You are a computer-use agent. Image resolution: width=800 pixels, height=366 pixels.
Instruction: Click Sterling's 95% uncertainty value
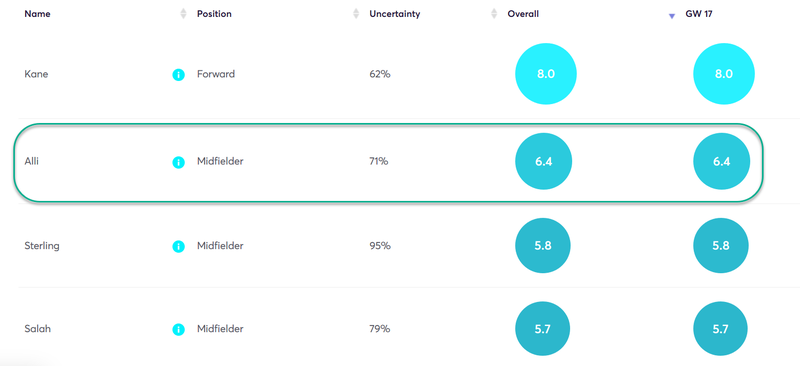(x=380, y=246)
